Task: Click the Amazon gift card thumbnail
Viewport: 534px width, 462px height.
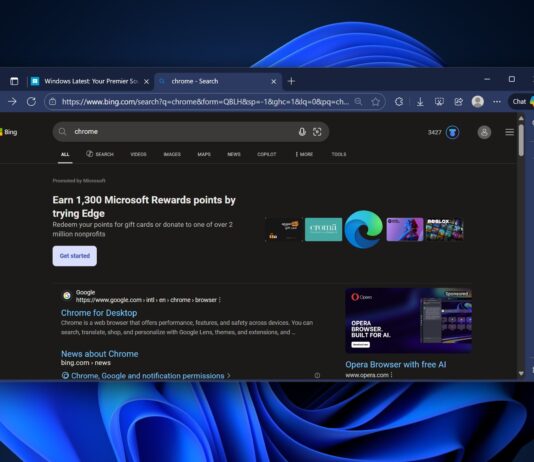Action: [284, 229]
